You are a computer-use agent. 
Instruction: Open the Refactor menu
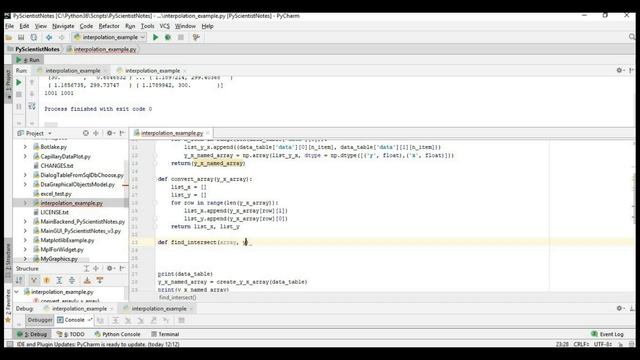point(109,26)
